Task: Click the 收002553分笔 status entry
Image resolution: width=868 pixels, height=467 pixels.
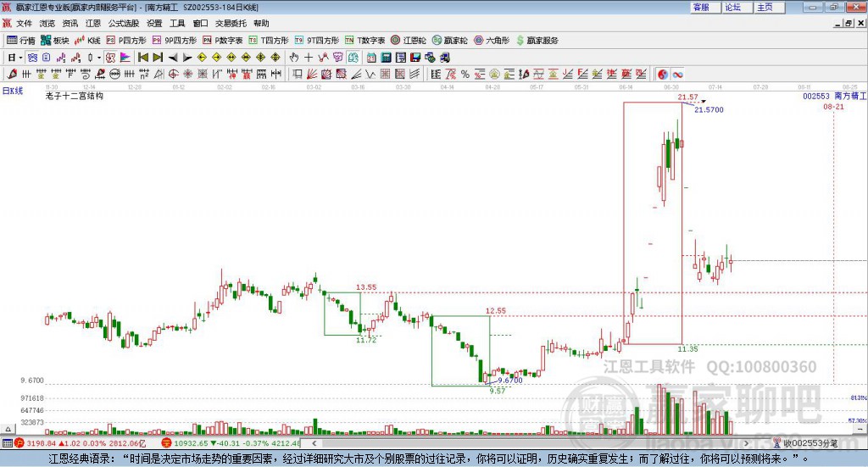Action: click(805, 443)
